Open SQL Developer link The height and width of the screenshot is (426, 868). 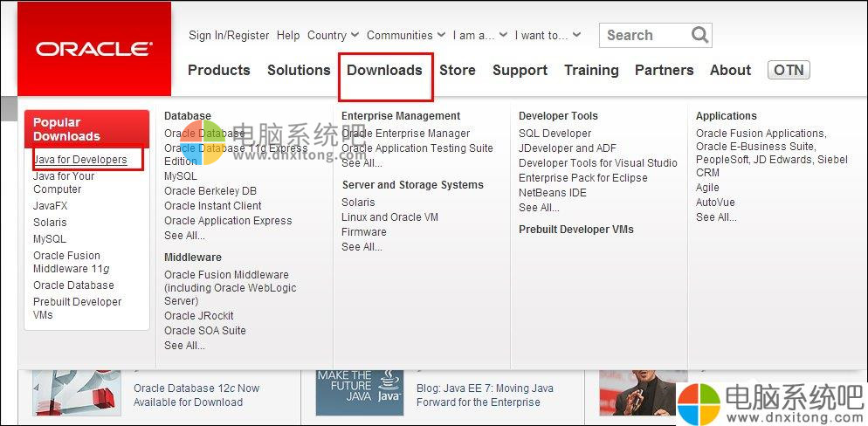click(x=555, y=134)
